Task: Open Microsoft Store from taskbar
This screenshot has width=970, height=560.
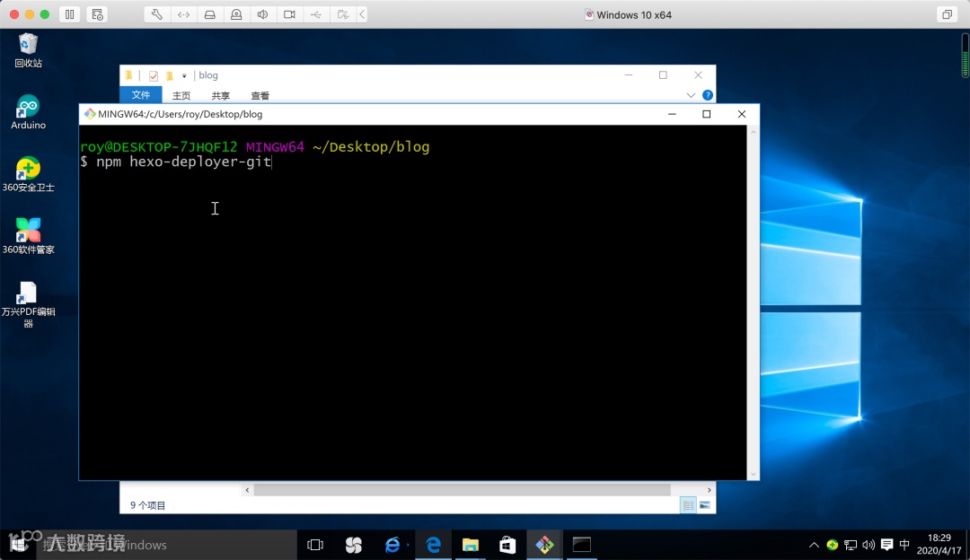Action: point(507,545)
